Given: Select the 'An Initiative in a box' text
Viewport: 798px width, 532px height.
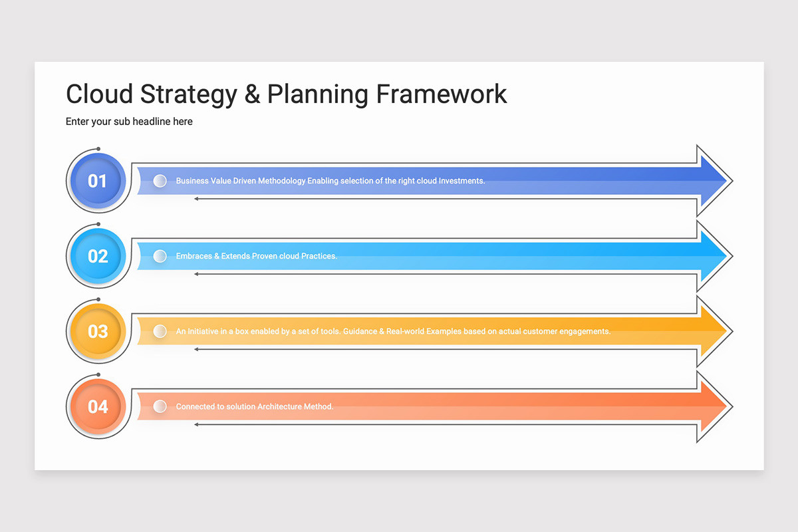Looking at the screenshot, I should pos(213,331).
